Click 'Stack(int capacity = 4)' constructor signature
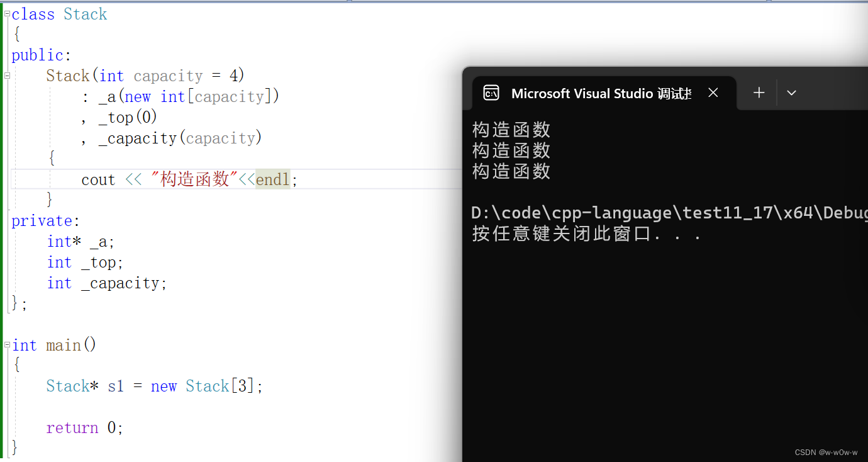The width and height of the screenshot is (868, 462). (145, 76)
